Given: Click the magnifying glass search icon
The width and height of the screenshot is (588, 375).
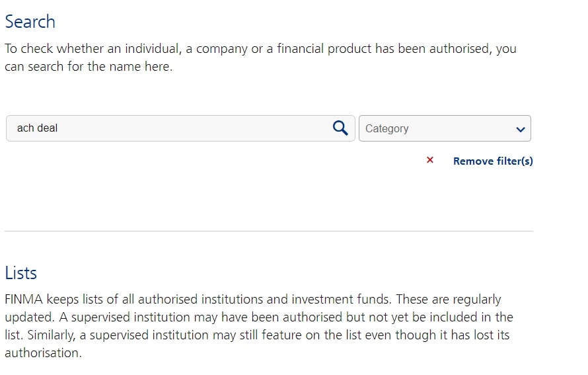Looking at the screenshot, I should pyautogui.click(x=340, y=128).
